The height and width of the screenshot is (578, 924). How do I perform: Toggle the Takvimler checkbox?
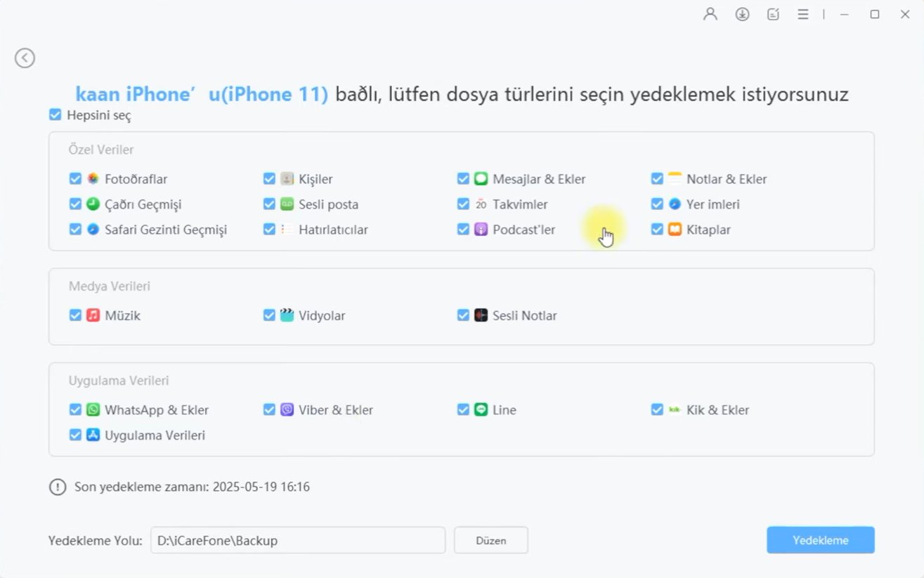coord(463,204)
